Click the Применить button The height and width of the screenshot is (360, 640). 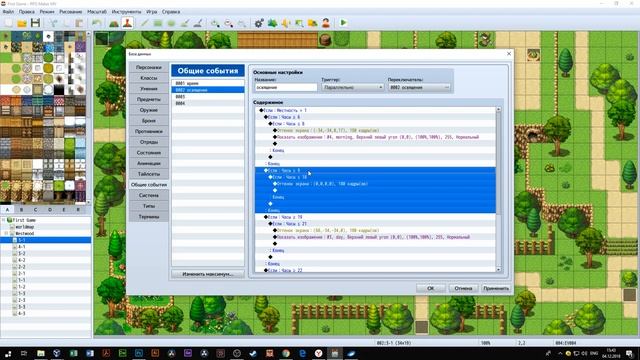pos(496,288)
